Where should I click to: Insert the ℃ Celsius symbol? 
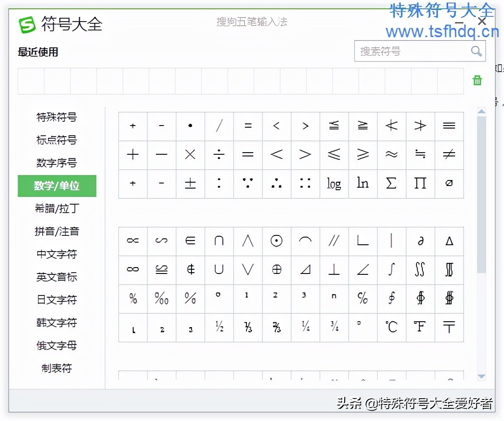click(392, 327)
